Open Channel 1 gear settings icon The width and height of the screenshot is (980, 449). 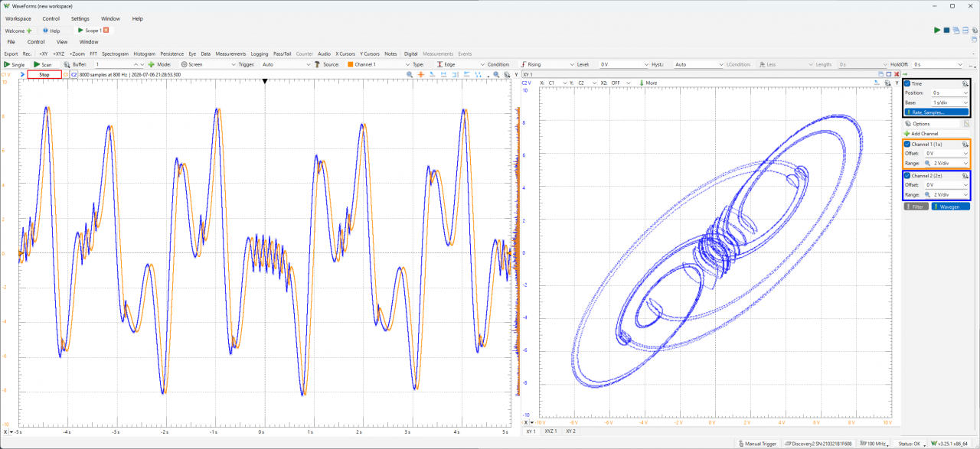click(x=965, y=144)
